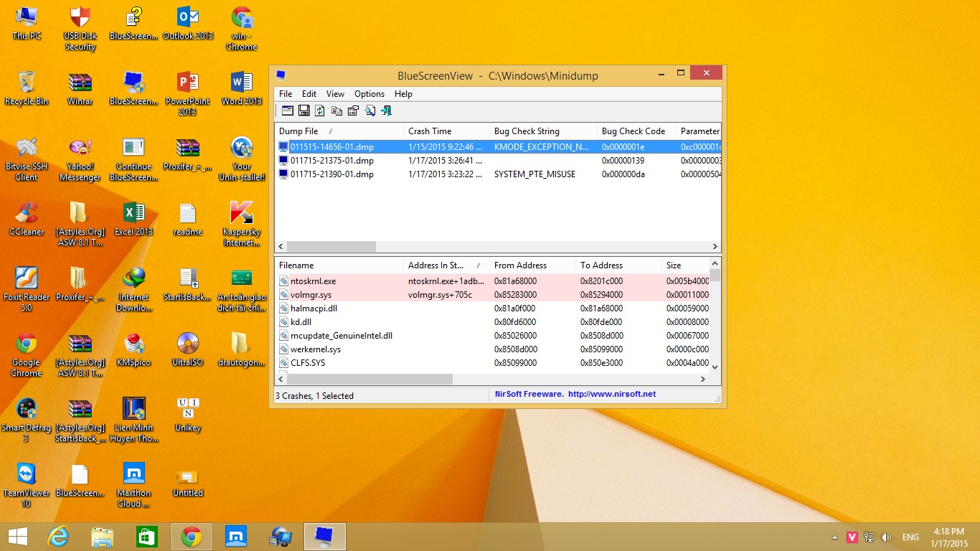Visit the nirsoft.net link in the status bar

point(611,394)
